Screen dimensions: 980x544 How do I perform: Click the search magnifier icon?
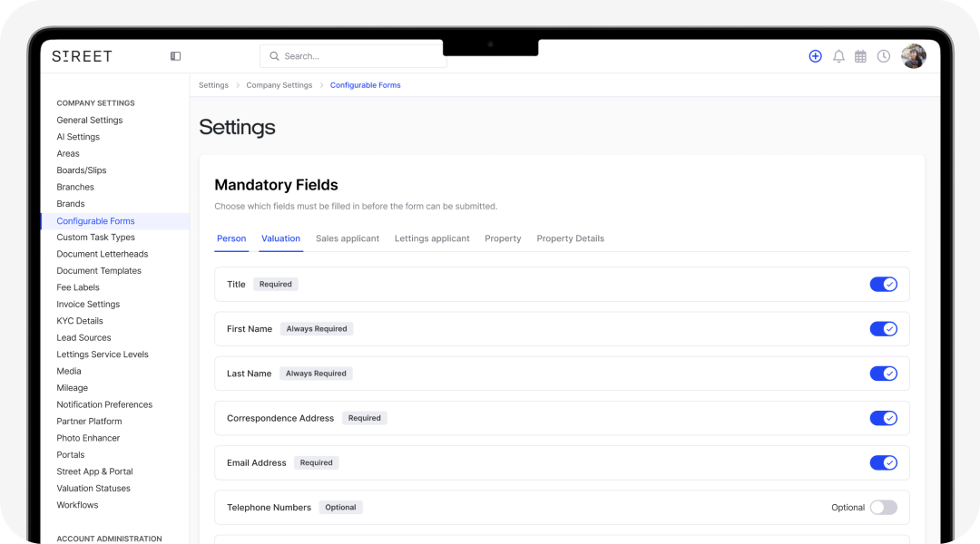274,56
